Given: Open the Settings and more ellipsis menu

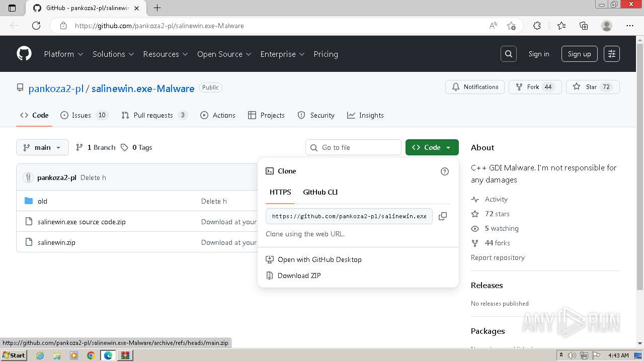Looking at the screenshot, I should pos(630,26).
